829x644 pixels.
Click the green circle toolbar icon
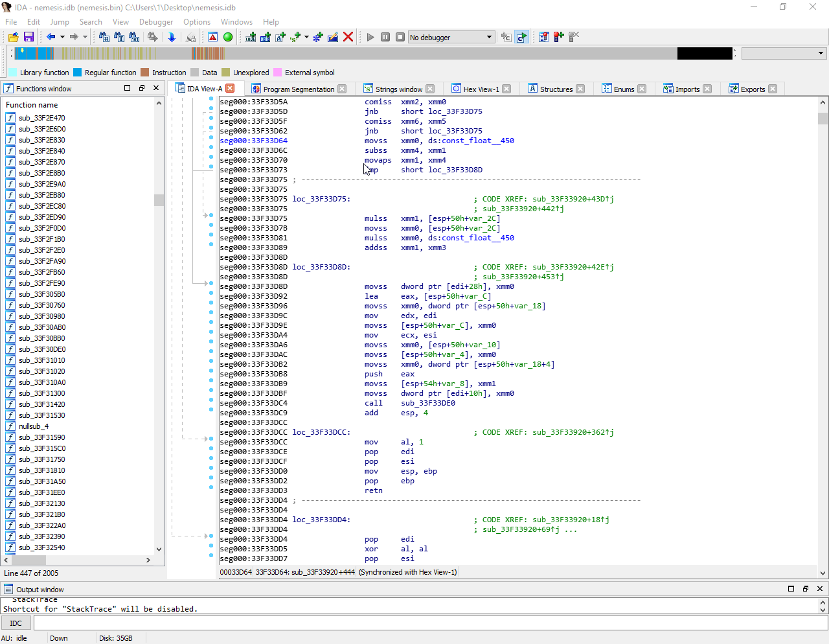[x=228, y=37]
